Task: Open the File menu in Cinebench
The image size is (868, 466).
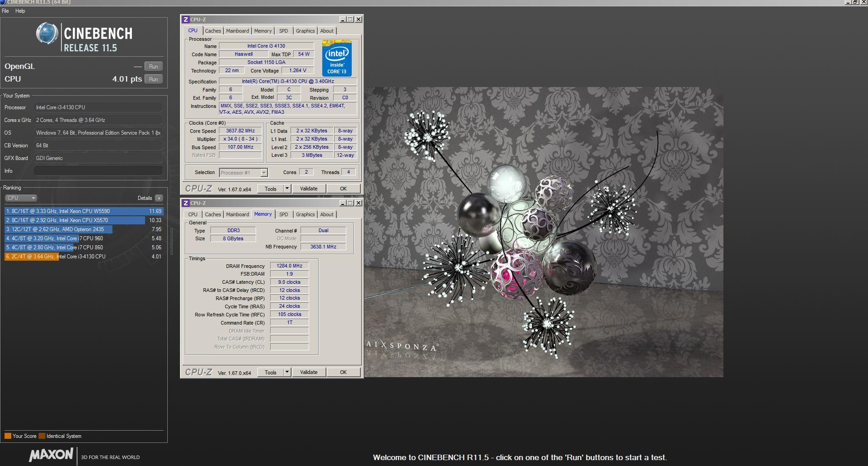Action: coord(5,11)
